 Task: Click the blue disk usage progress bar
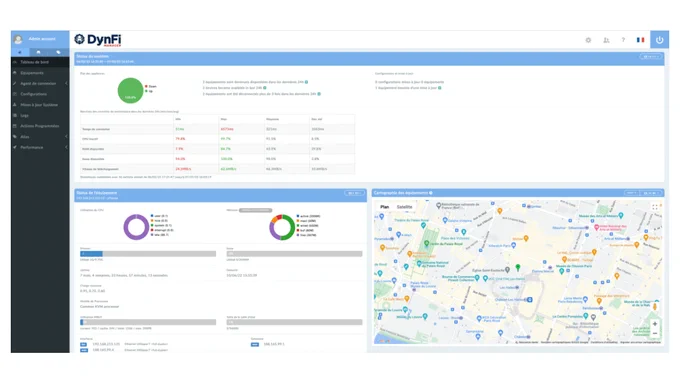click(x=148, y=254)
